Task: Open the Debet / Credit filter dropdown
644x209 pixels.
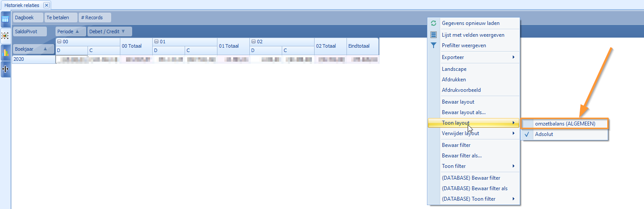Action: 123,31
